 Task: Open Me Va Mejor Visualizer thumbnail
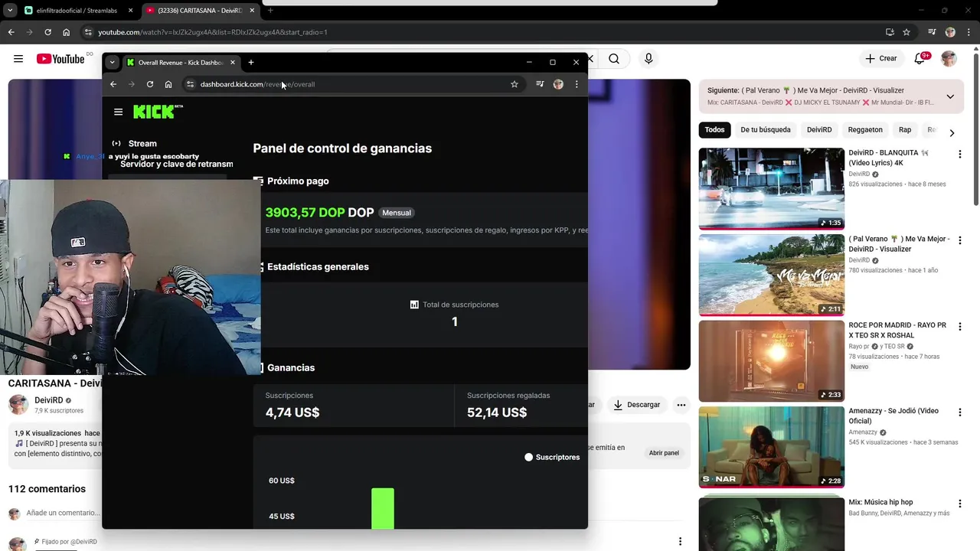click(x=771, y=275)
